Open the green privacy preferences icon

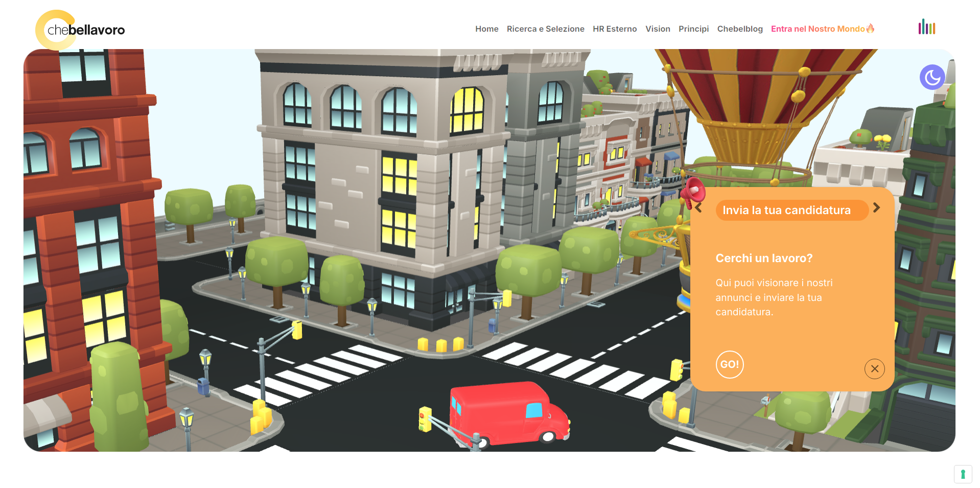click(963, 474)
